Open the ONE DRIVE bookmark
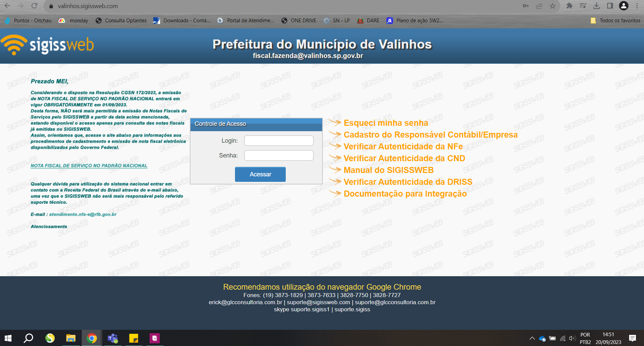Screen dimensions: 644x346 299,21
